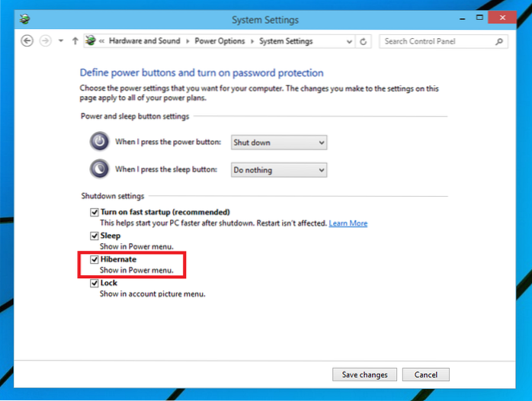This screenshot has width=532, height=401.
Task: Navigate to Hardware and Sound breadcrumb
Action: click(x=143, y=41)
